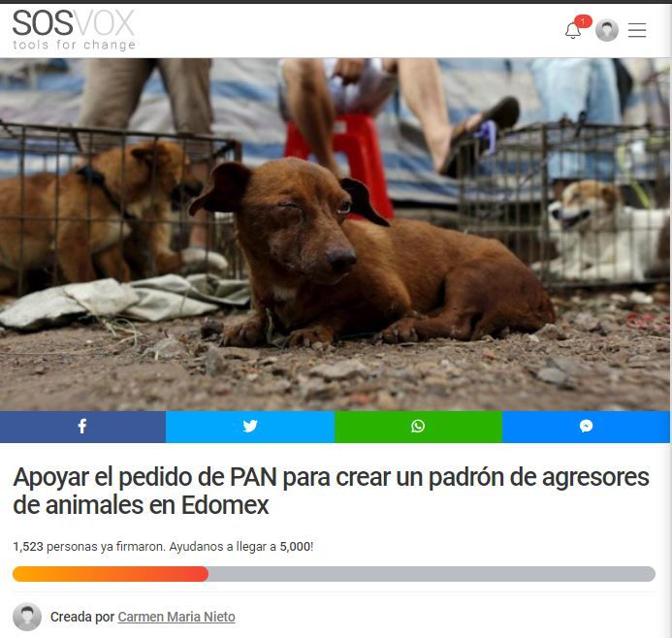Image resolution: width=672 pixels, height=638 pixels.
Task: Share the petition via WhatsApp
Action: (418, 427)
